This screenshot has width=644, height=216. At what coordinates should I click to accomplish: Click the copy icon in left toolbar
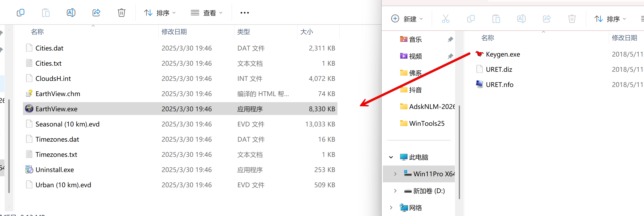pyautogui.click(x=21, y=12)
